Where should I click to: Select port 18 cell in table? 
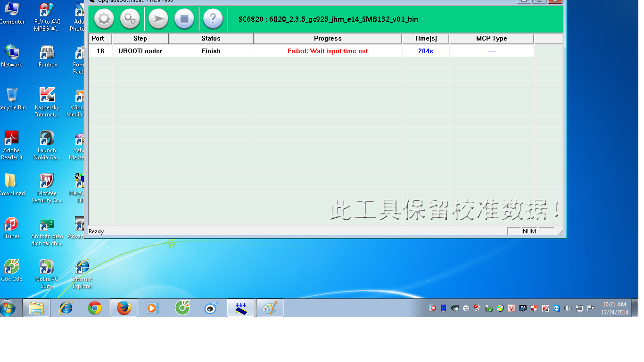point(100,51)
